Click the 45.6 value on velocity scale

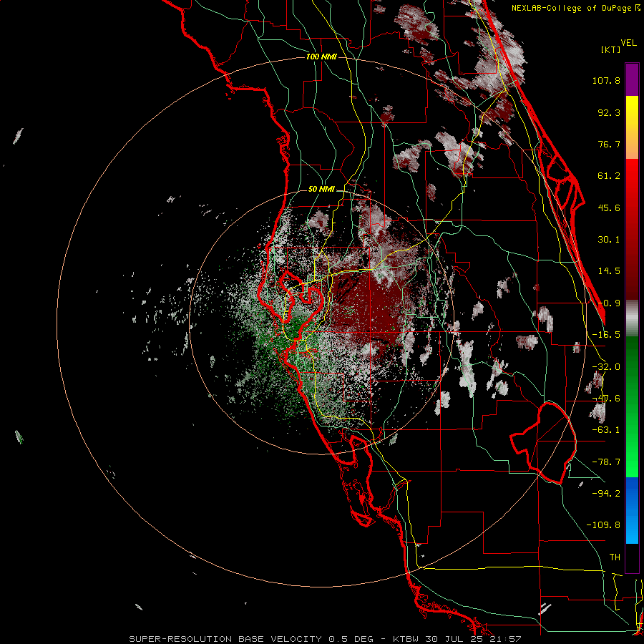point(609,208)
